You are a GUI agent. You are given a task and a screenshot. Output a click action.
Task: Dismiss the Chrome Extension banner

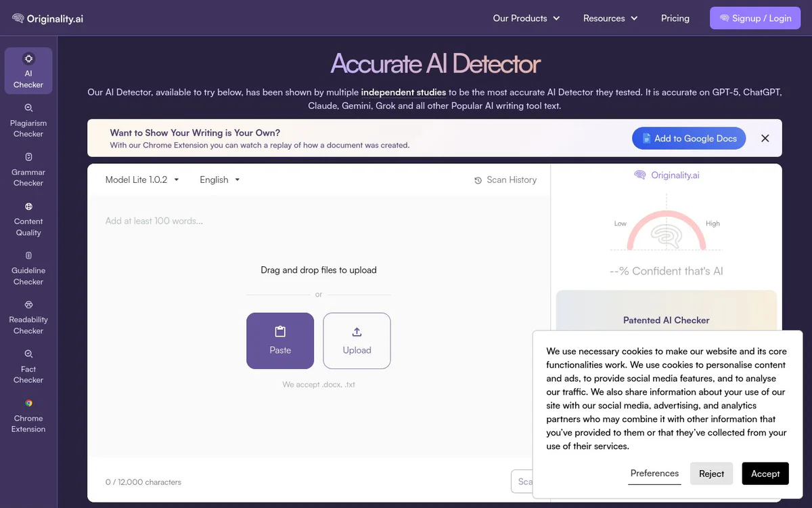tap(765, 138)
